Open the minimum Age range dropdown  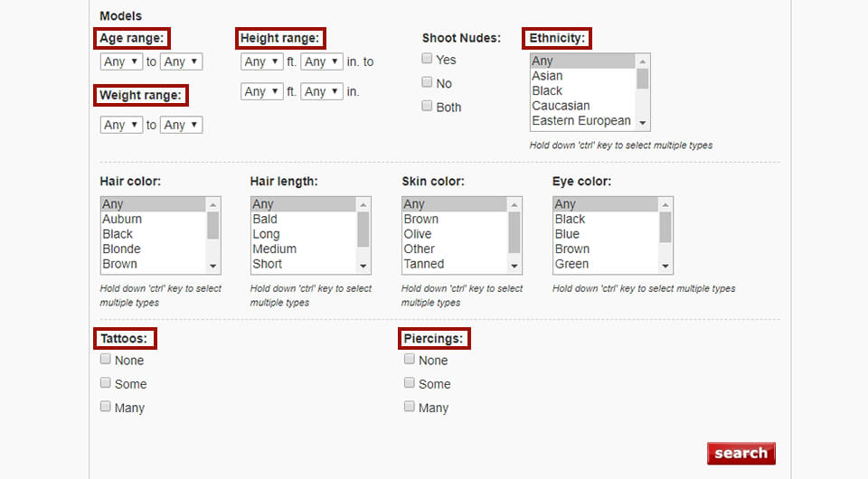(121, 61)
